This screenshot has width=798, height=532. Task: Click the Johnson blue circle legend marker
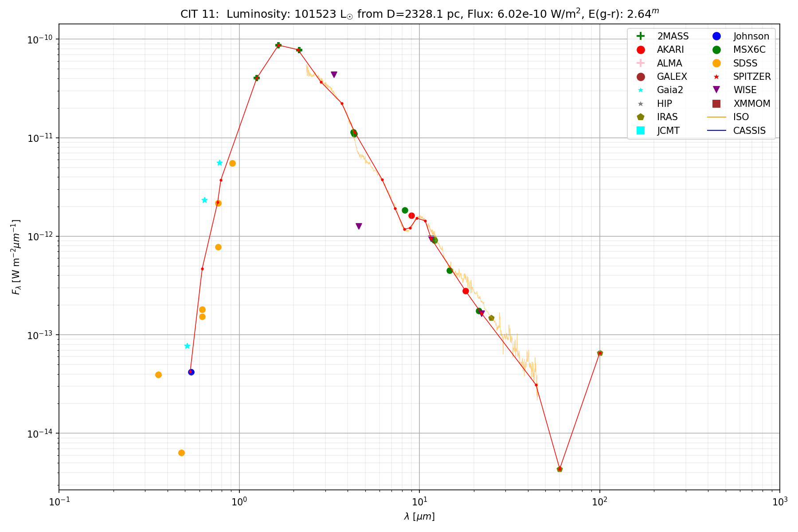[716, 36]
